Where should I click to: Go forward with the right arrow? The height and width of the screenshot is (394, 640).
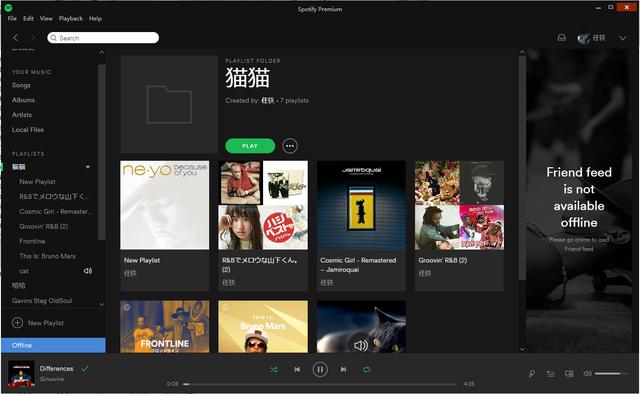pos(32,38)
